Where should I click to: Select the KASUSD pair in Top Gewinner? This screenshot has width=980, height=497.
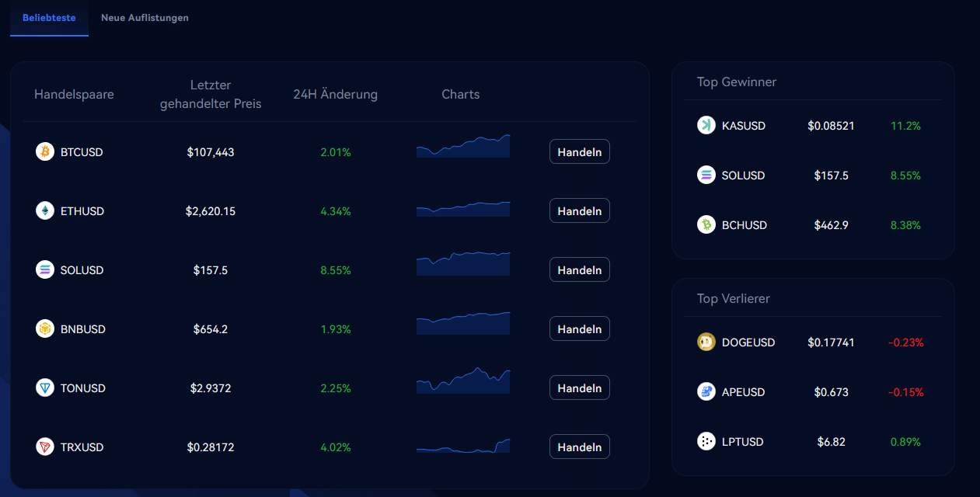coord(744,125)
